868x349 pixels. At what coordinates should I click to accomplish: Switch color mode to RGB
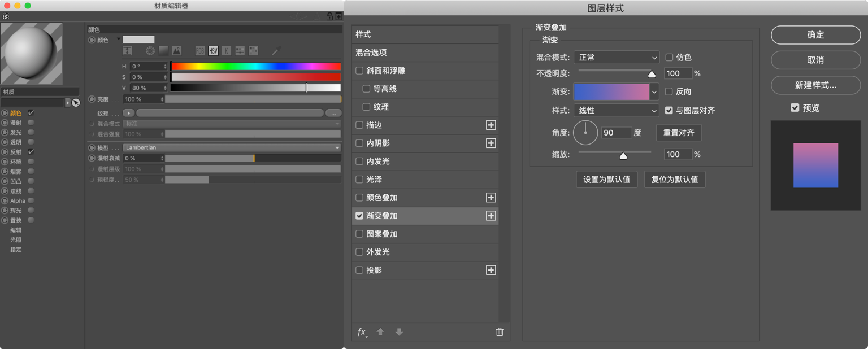(x=199, y=51)
